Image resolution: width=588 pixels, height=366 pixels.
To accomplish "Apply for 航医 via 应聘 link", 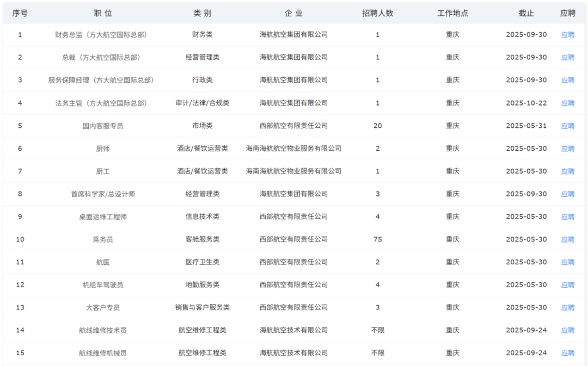I will [567, 262].
